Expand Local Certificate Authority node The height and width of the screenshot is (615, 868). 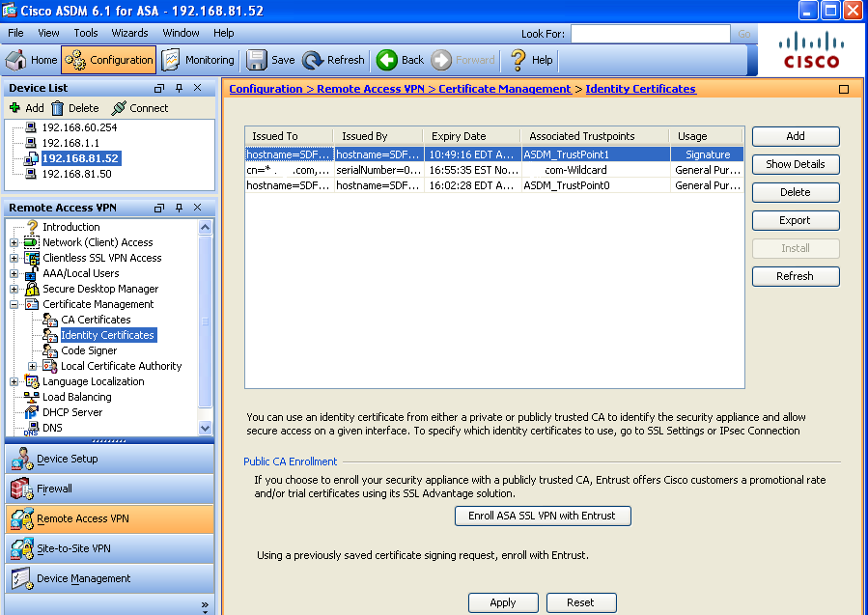32,367
